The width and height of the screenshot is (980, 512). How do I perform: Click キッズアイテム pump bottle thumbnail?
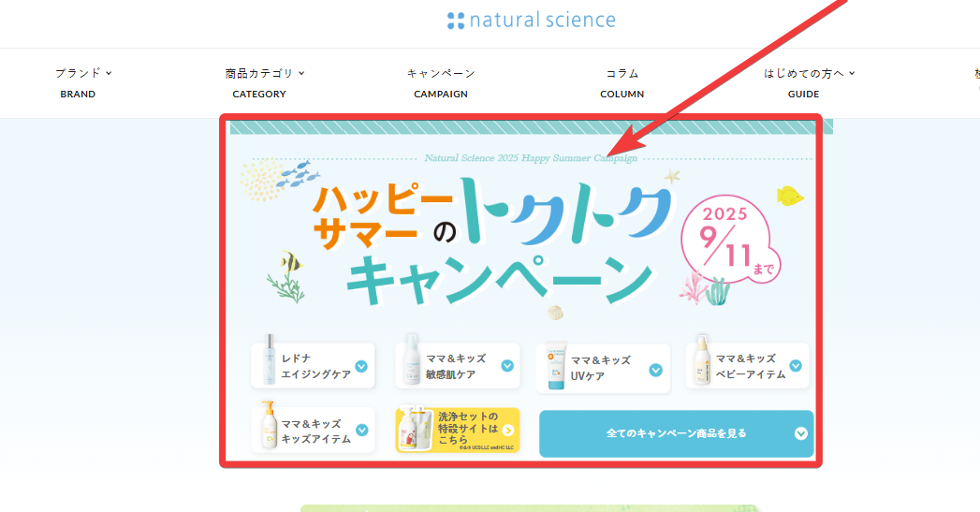click(x=269, y=425)
